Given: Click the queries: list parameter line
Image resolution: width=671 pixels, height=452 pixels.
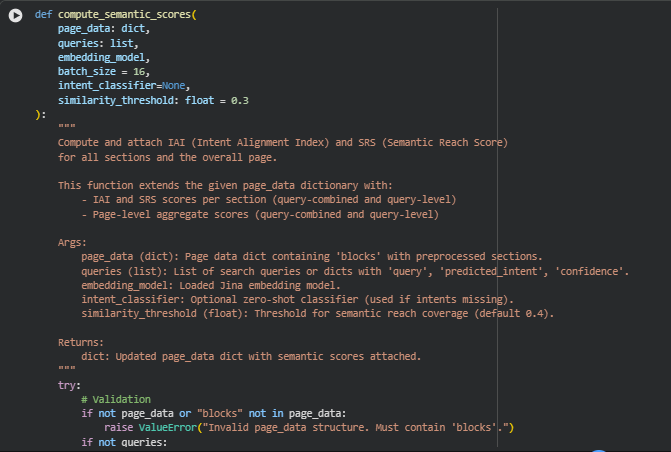Looking at the screenshot, I should (97, 45).
